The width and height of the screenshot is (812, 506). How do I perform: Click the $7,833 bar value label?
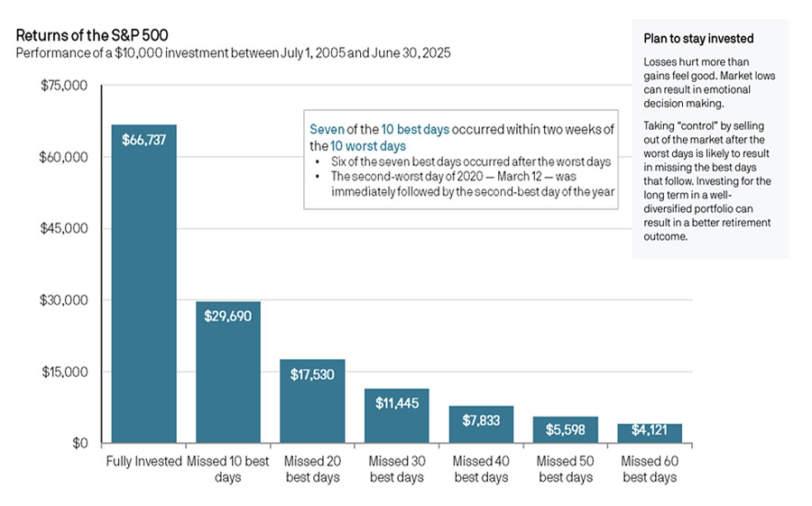pyautogui.click(x=481, y=419)
